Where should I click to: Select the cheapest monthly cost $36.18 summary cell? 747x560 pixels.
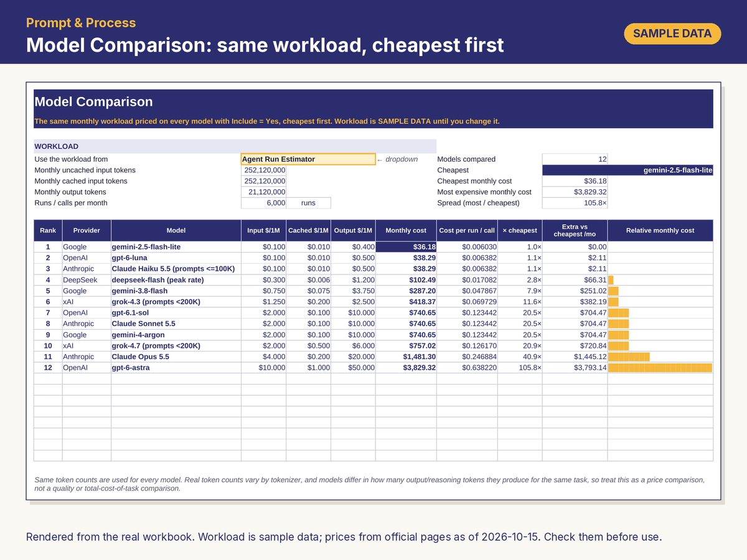coord(575,181)
